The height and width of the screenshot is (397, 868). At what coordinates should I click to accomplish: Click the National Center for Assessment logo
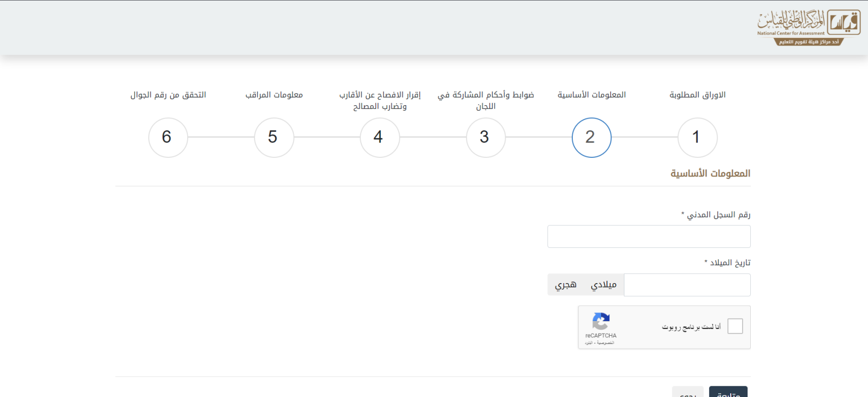click(808, 27)
